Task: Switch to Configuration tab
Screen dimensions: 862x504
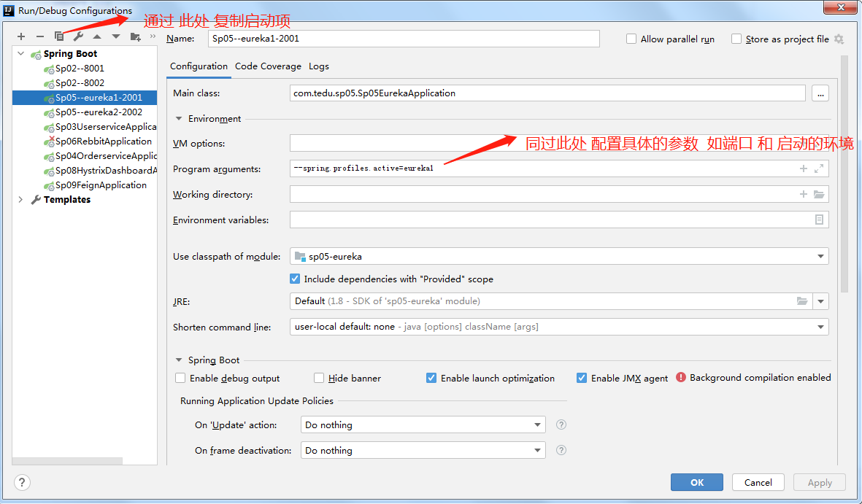Action: pyautogui.click(x=199, y=66)
